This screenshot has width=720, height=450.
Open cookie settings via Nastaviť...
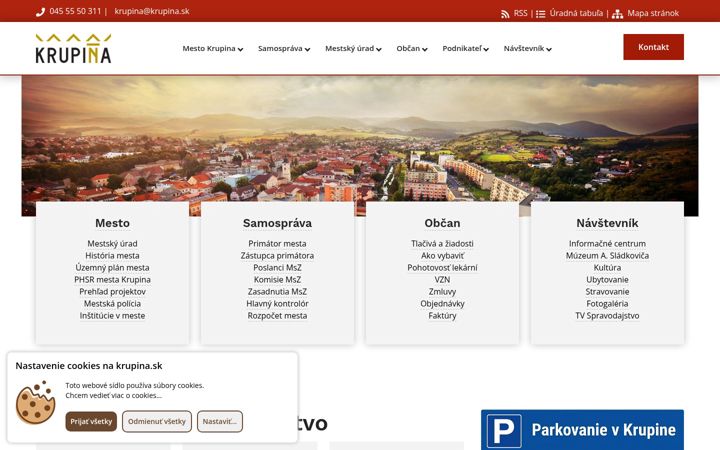point(219,421)
